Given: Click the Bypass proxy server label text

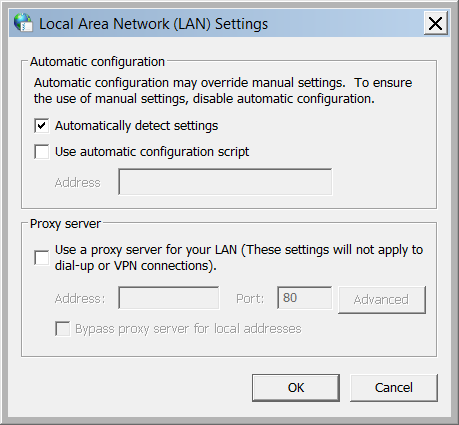Looking at the screenshot, I should pyautogui.click(x=188, y=329).
